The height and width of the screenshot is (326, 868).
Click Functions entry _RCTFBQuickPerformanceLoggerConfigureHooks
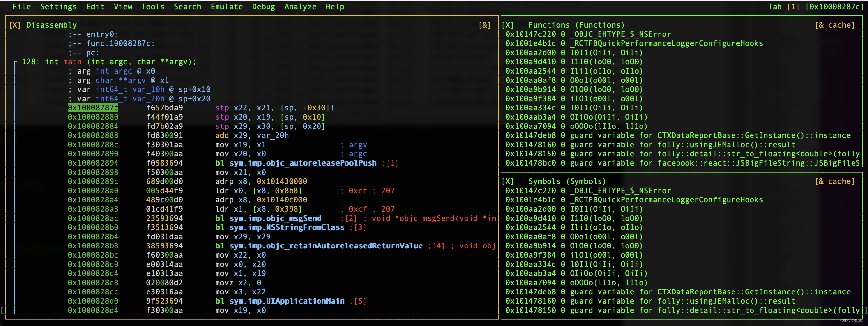click(x=634, y=43)
